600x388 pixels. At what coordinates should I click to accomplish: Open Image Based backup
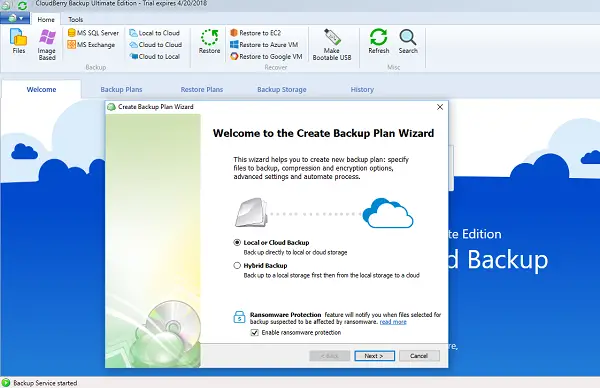47,44
